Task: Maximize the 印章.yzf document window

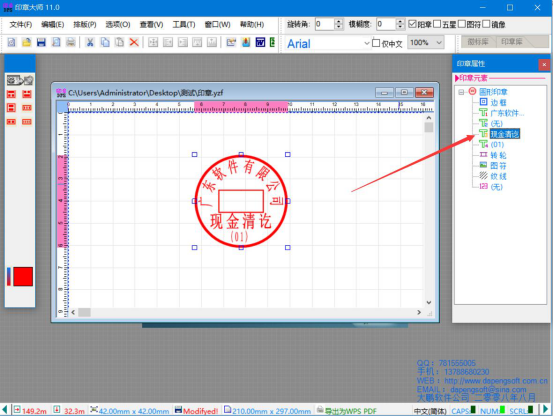Action: [x=405, y=93]
